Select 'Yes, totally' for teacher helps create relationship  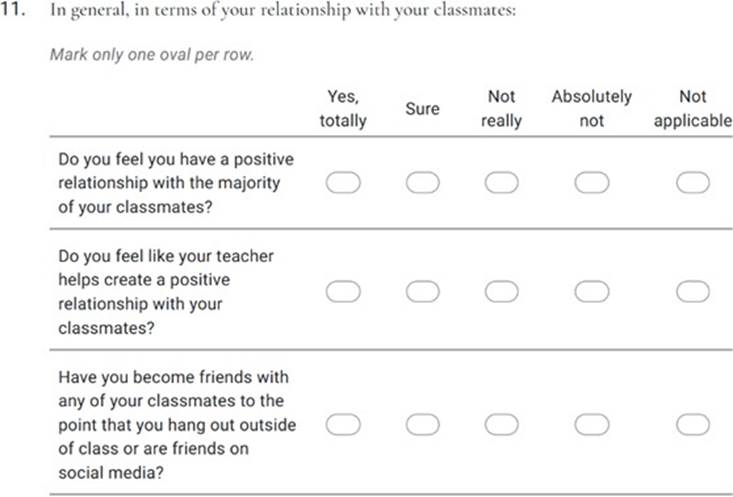coord(343,291)
